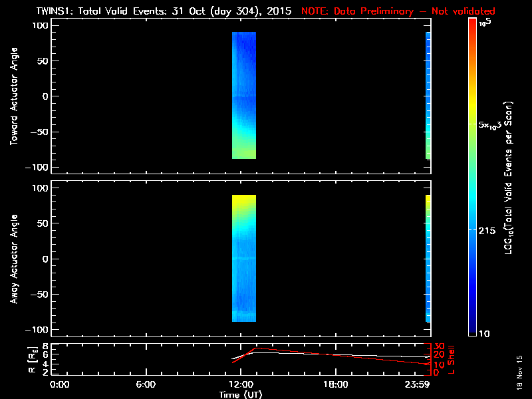
Task: Select the 'Toward Actuator Angle' axis label
Action: pos(13,96)
